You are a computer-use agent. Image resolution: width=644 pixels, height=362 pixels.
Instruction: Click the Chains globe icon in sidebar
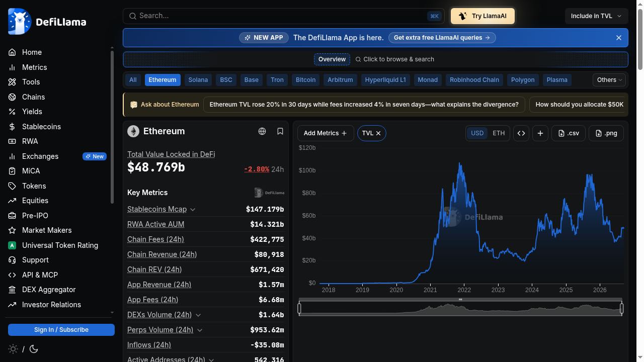point(12,97)
